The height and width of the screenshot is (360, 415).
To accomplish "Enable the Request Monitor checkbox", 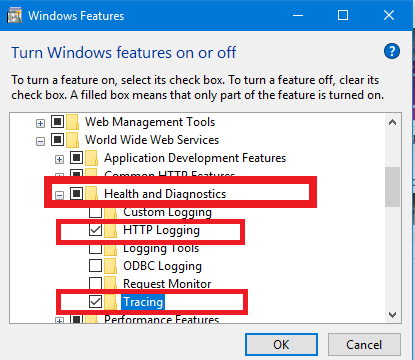I will [x=95, y=283].
